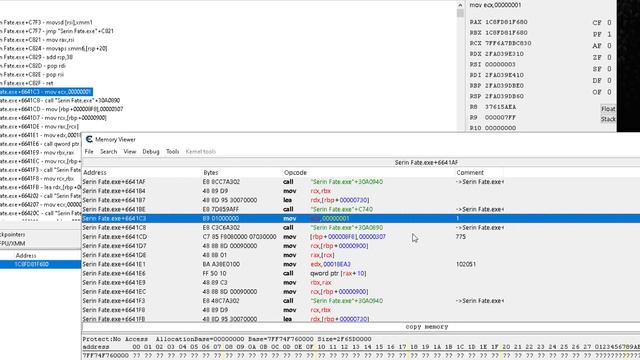
Task: Click the Float button beside the flags
Action: tap(608, 109)
